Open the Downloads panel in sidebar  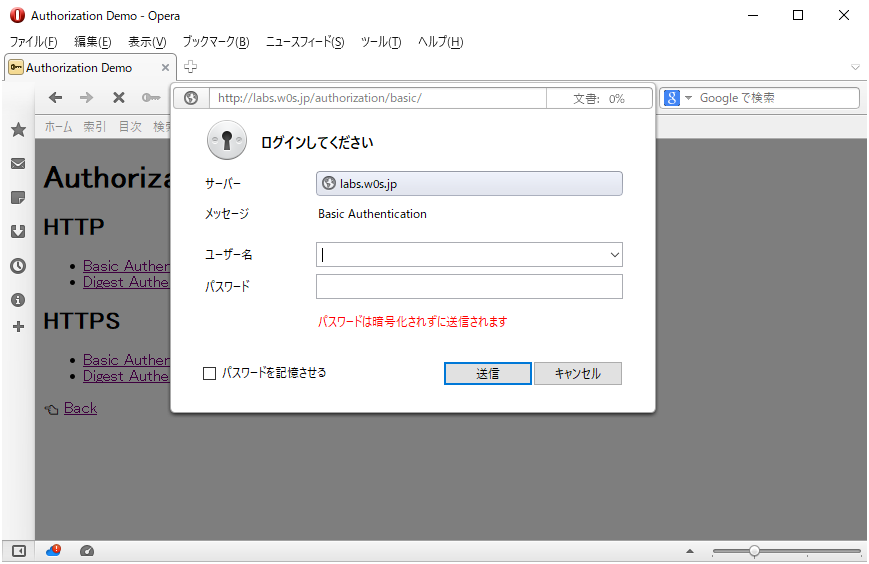(x=18, y=232)
